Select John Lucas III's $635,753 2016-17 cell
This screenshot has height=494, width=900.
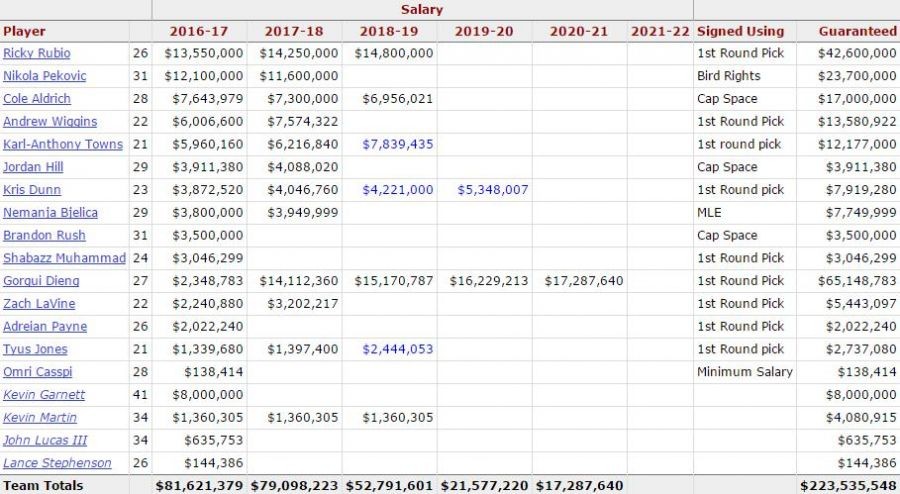click(214, 440)
